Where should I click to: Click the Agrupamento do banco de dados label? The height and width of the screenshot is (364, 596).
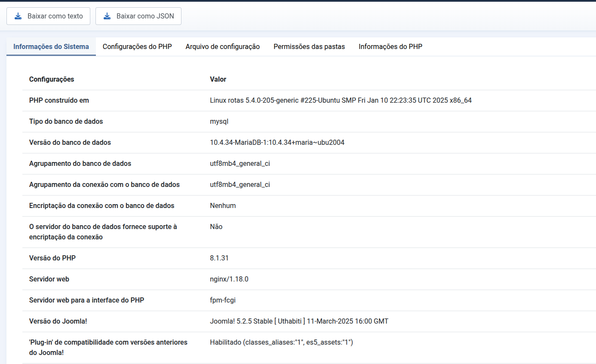tap(80, 164)
